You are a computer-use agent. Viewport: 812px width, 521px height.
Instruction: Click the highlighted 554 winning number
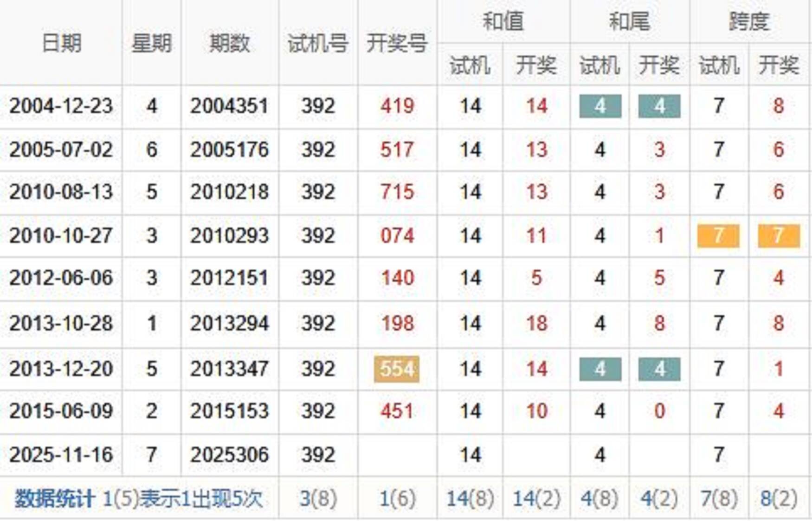[x=397, y=369]
